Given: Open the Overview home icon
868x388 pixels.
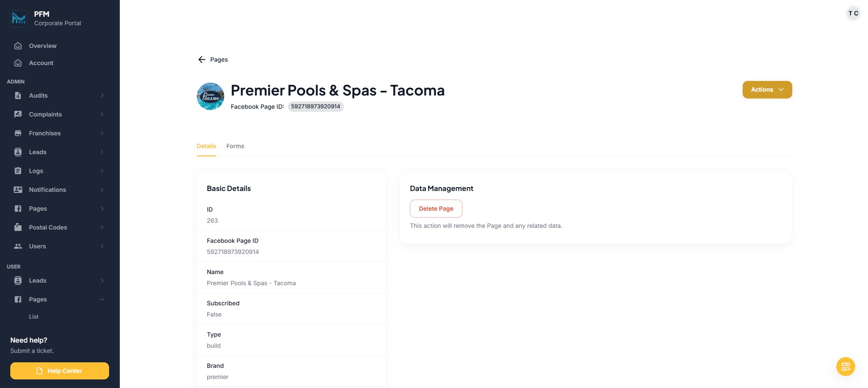Looking at the screenshot, I should [x=18, y=46].
